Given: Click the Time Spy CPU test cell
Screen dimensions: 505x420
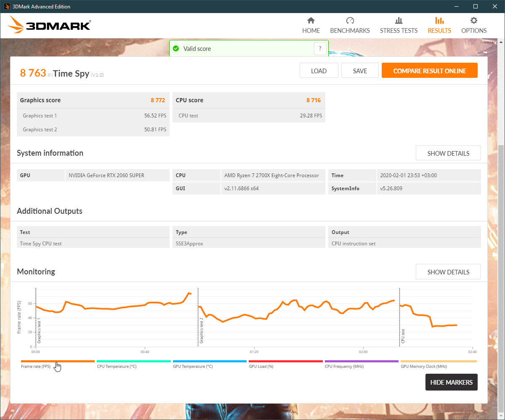Looking at the screenshot, I should (93, 243).
